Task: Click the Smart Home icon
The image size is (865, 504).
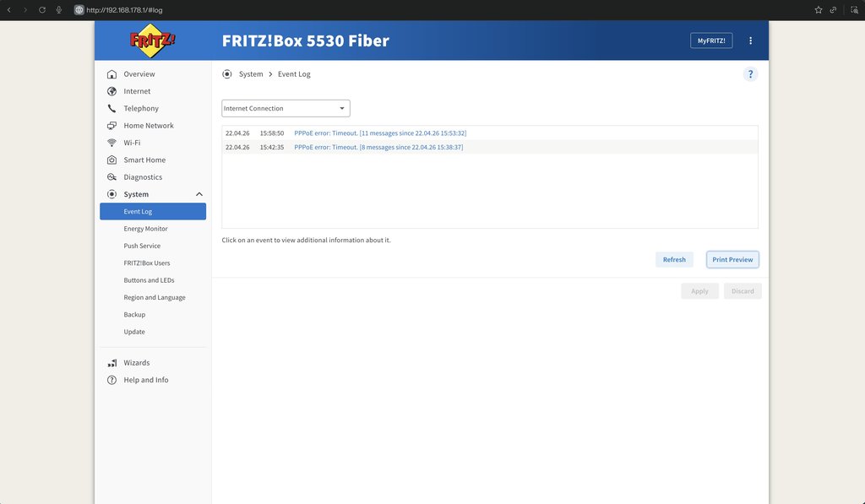Action: point(112,160)
